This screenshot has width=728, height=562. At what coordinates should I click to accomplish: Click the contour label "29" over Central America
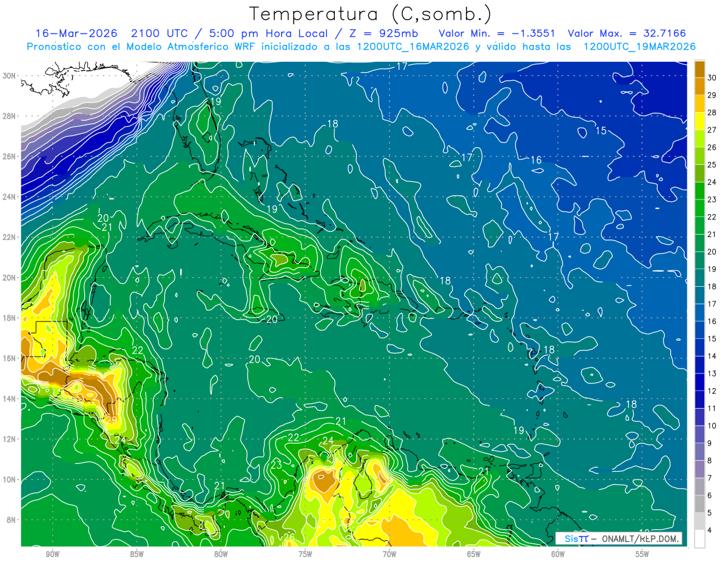click(x=111, y=420)
